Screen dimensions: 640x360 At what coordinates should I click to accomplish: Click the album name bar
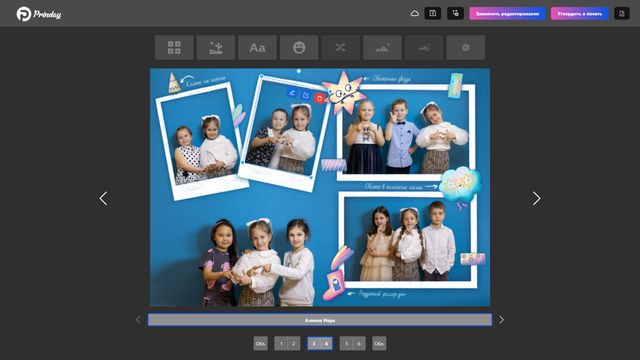(x=320, y=320)
